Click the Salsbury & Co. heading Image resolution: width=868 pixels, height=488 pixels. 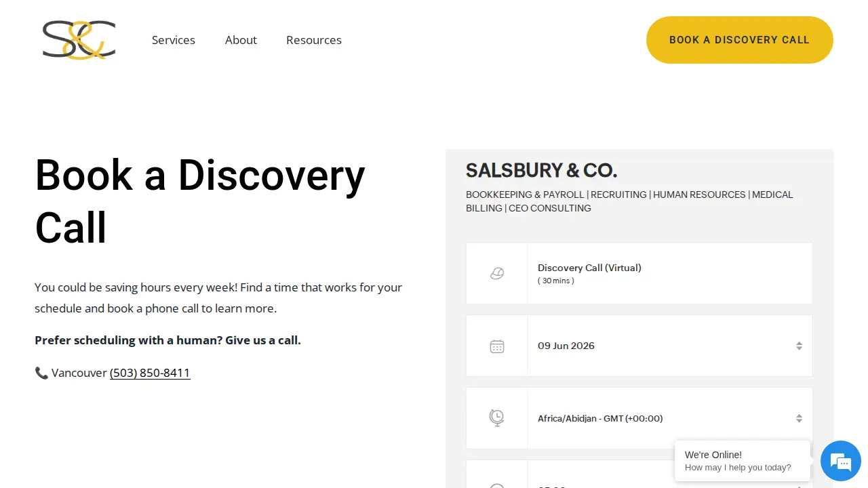click(541, 170)
